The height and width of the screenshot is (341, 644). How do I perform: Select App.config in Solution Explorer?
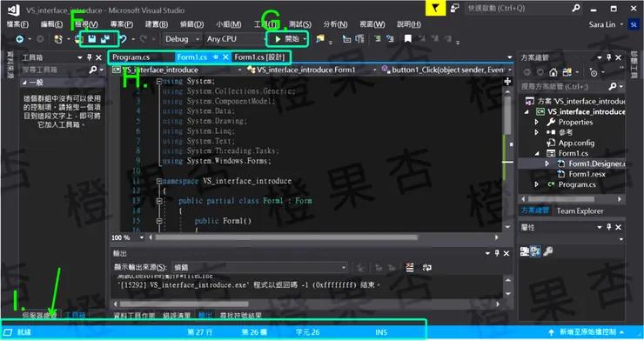coord(576,143)
